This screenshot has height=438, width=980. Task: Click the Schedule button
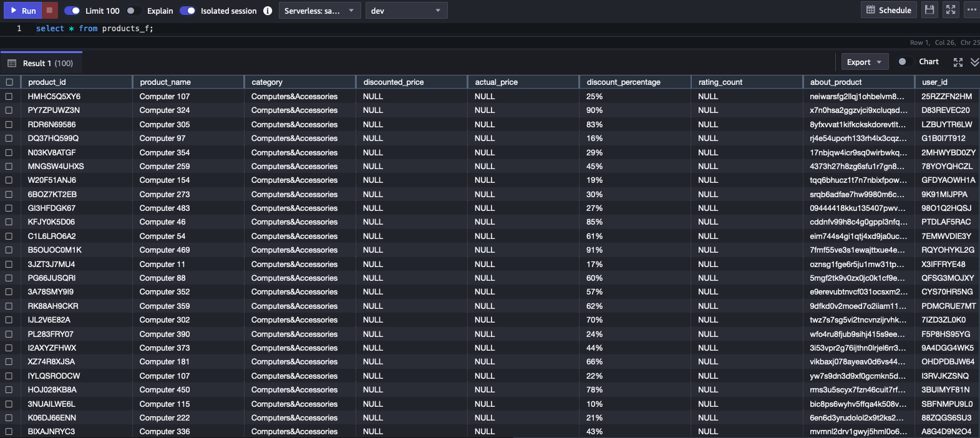[x=888, y=10]
